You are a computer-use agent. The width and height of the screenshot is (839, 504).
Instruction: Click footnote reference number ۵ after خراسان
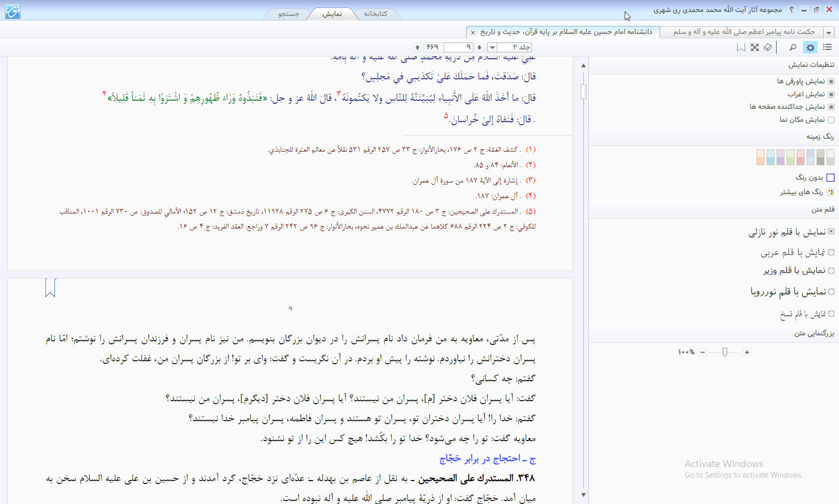[446, 116]
